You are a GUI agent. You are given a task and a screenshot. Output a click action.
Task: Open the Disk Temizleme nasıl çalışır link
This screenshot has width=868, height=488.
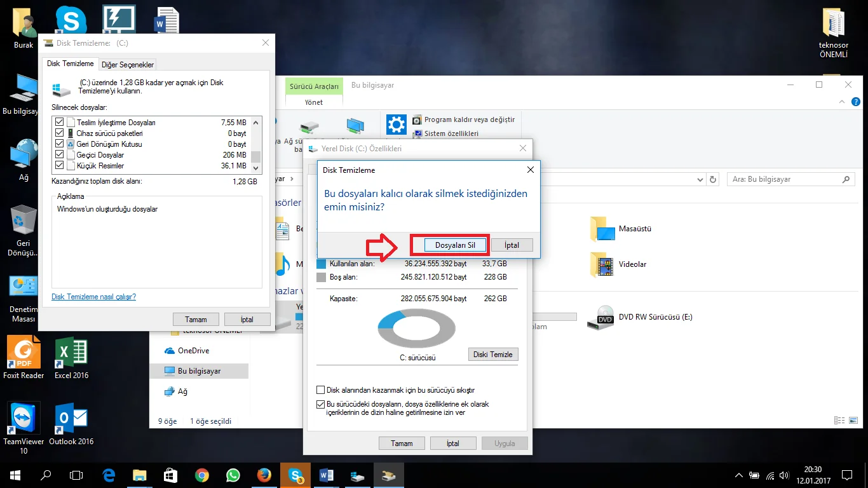[93, 297]
